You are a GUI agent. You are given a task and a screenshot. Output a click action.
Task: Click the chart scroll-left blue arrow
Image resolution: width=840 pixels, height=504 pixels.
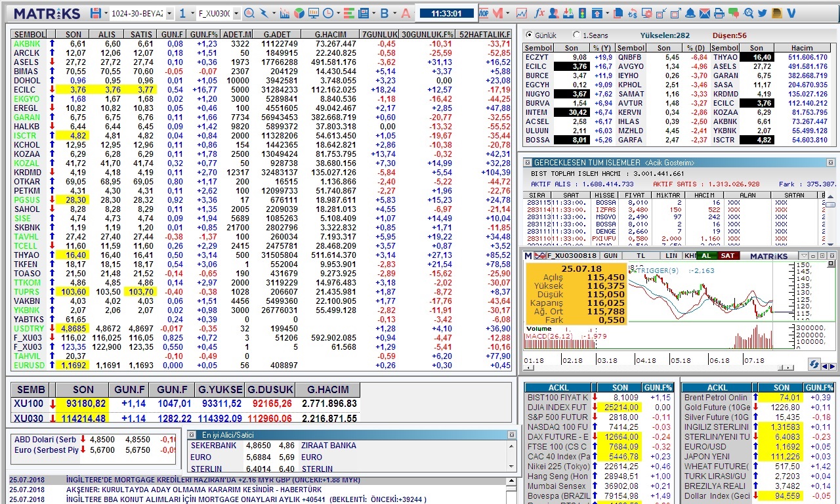click(x=825, y=367)
